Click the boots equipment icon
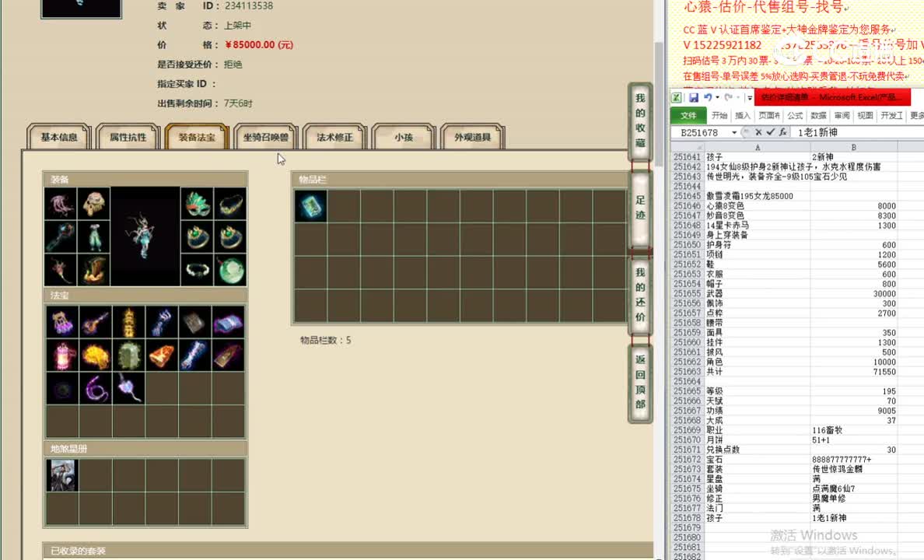This screenshot has width=924, height=560. click(93, 270)
